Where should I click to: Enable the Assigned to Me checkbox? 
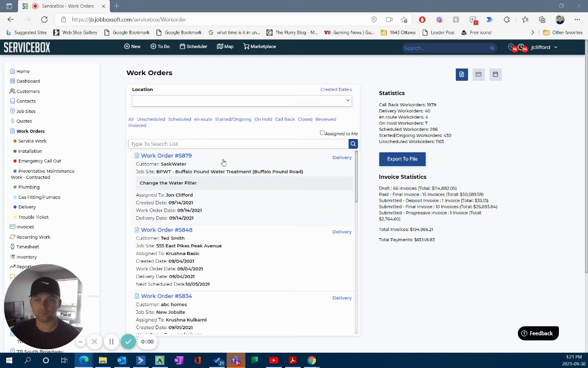point(322,133)
